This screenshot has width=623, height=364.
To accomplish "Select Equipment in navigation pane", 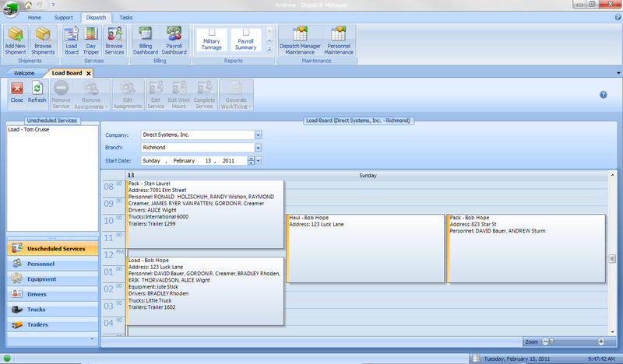I will pos(52,279).
